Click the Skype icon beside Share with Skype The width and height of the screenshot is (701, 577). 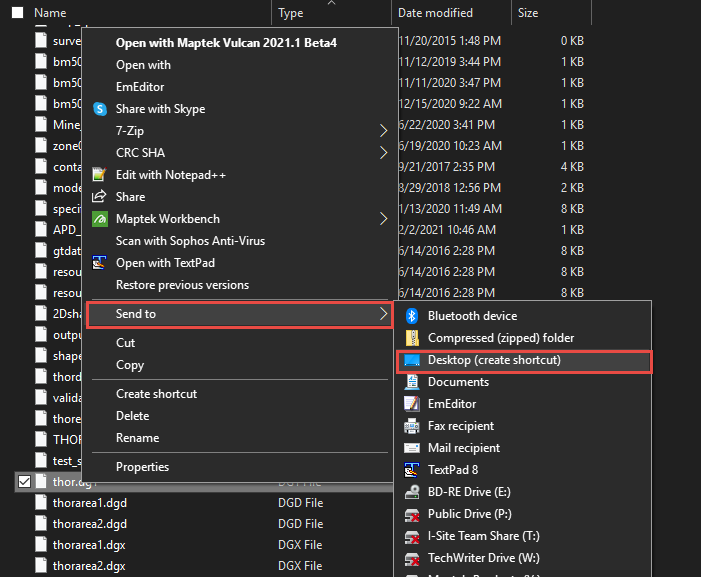point(100,109)
